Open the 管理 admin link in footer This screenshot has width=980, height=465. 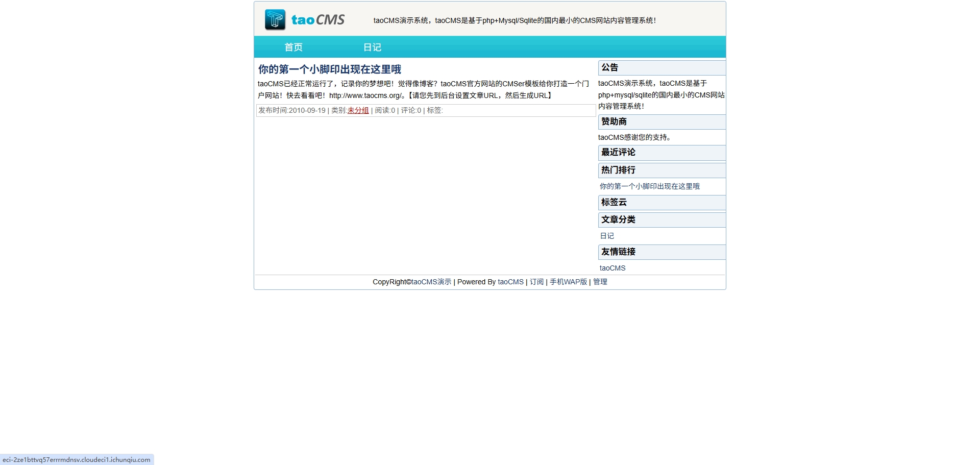(600, 282)
